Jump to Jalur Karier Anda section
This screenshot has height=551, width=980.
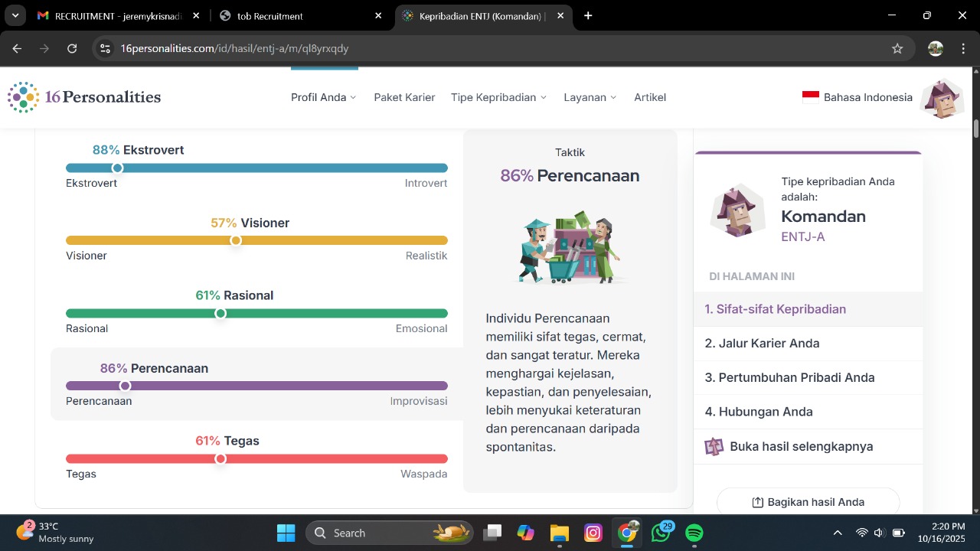[x=762, y=343]
